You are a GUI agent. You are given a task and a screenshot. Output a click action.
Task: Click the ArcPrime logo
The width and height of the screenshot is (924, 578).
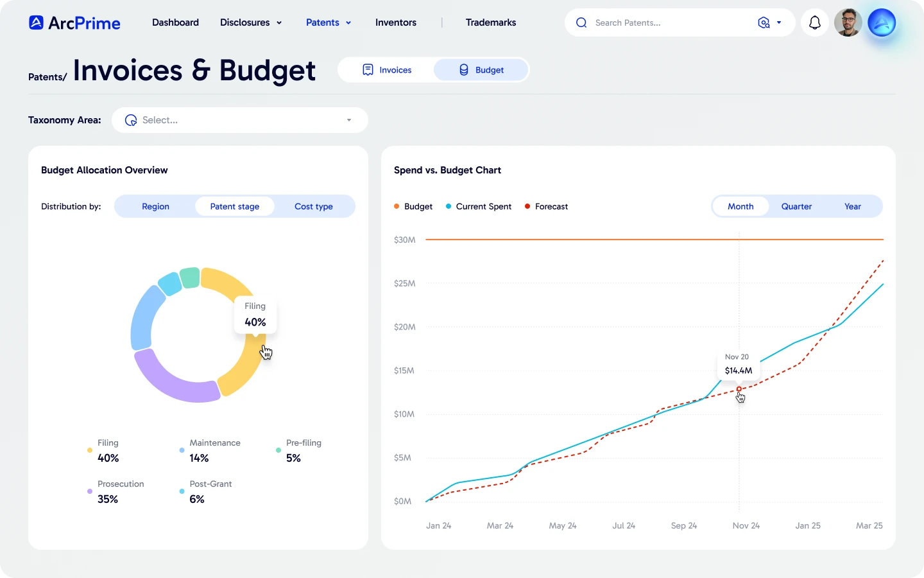point(74,23)
